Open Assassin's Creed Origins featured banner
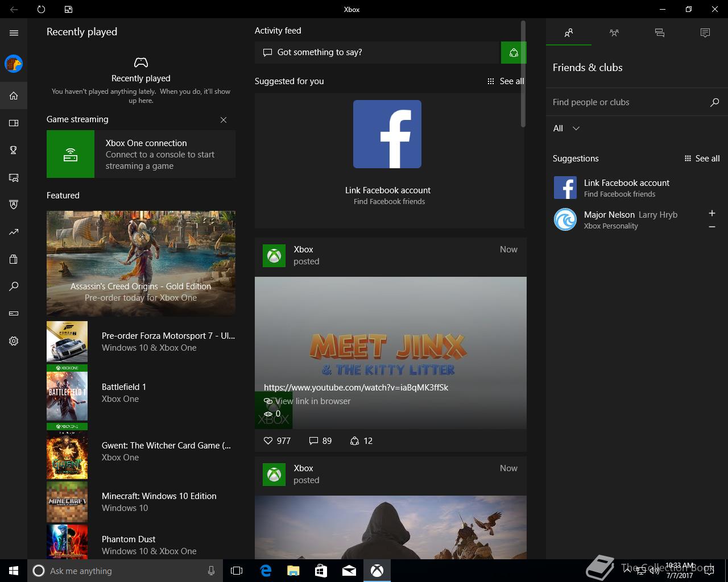 point(141,263)
